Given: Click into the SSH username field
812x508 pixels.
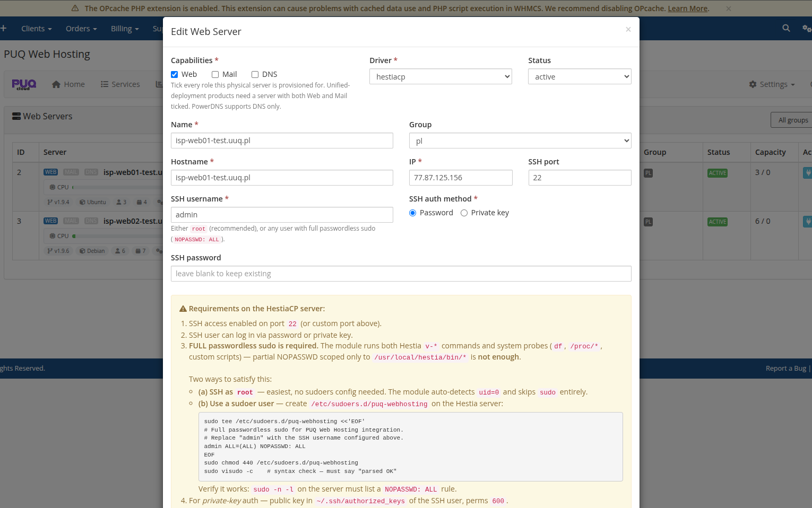Looking at the screenshot, I should [x=282, y=215].
